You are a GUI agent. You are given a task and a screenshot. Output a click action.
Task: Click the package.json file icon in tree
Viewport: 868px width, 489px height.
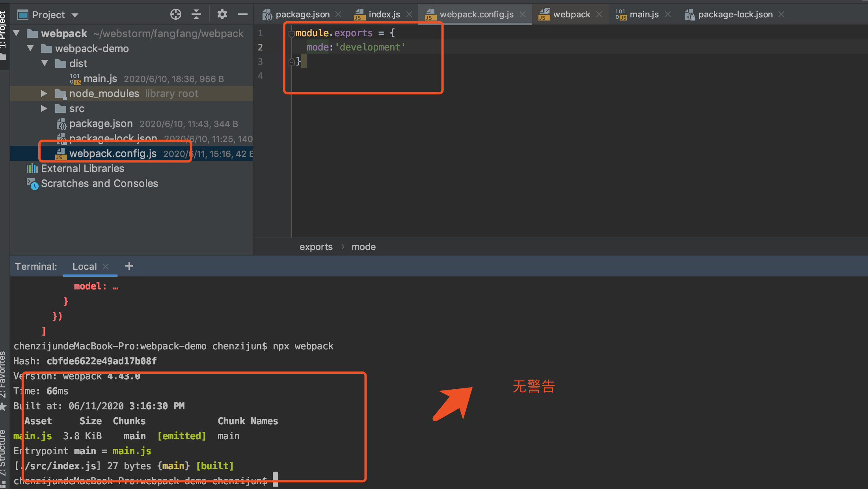[61, 124]
